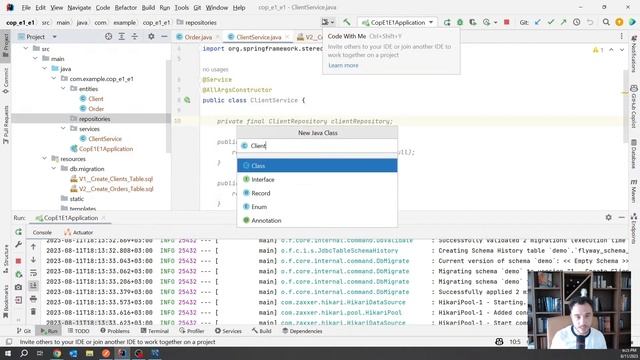Switch to Order.java editor tab
Viewport: 640px width, 360px height.
click(198, 37)
